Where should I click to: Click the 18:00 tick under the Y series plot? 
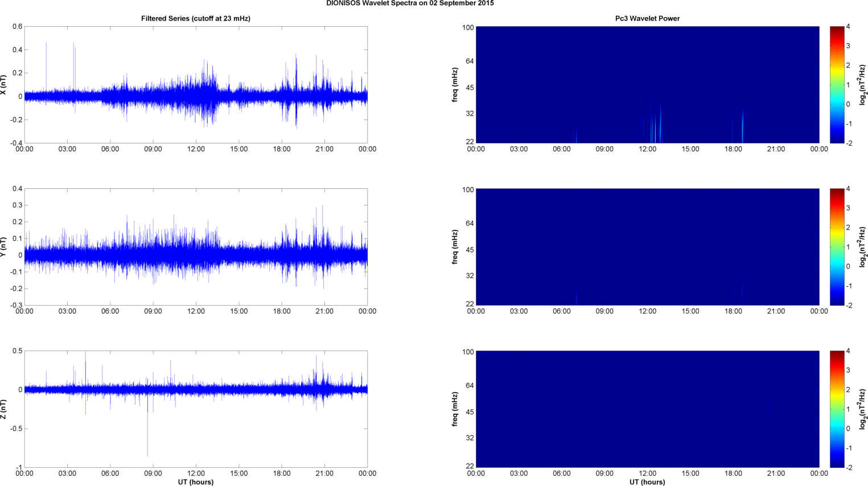click(x=282, y=311)
